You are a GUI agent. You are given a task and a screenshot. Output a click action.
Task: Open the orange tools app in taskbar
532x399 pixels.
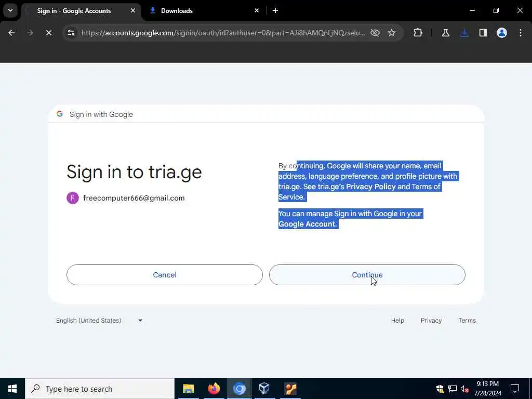tap(290, 389)
